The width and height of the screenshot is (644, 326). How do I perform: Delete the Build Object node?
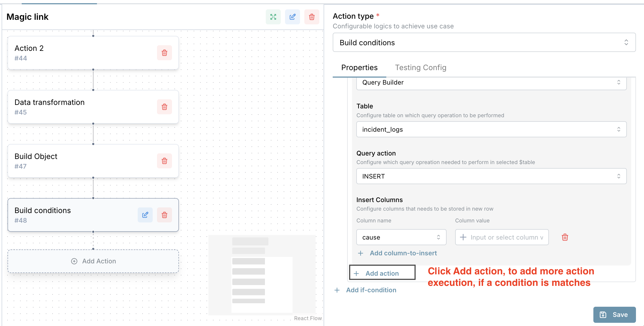[x=164, y=161]
